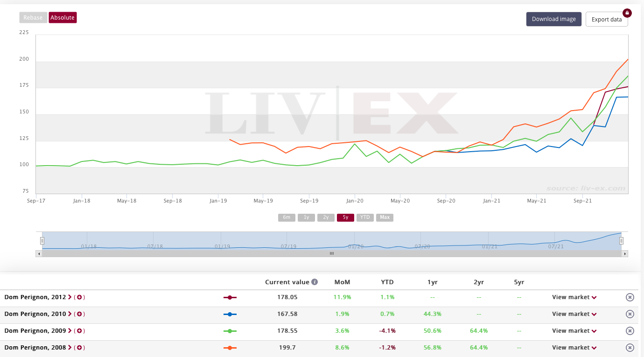644x357 pixels.
Task: Click the Sep-21 axis label on chart
Action: [x=582, y=201]
